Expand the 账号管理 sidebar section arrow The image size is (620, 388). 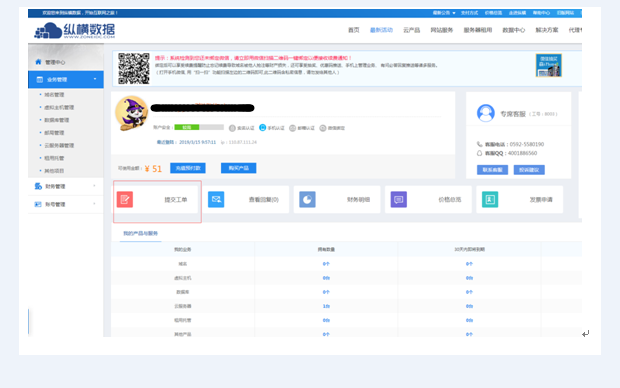click(x=94, y=204)
